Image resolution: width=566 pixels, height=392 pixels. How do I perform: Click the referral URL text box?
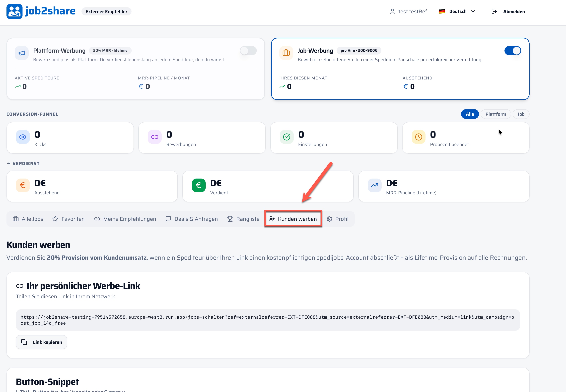268,320
